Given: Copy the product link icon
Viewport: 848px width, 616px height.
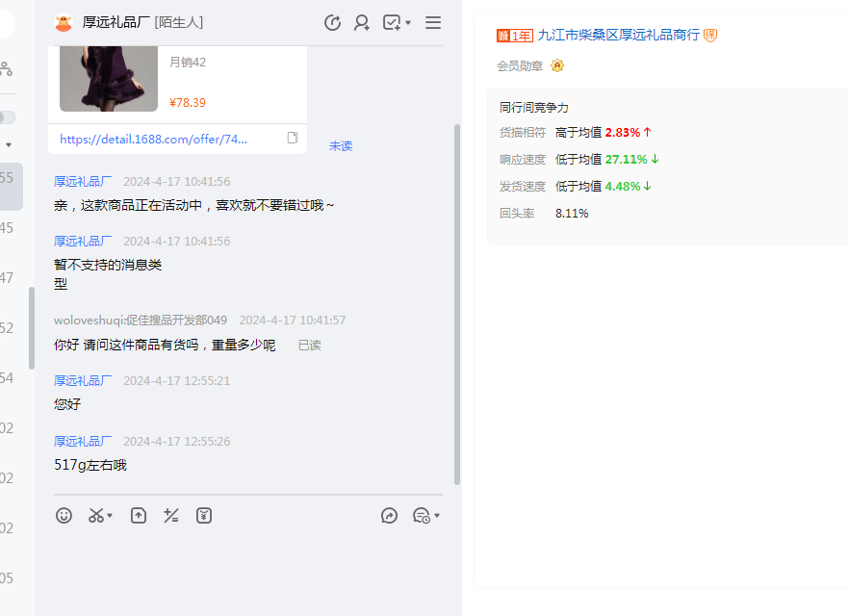Looking at the screenshot, I should coord(293,138).
